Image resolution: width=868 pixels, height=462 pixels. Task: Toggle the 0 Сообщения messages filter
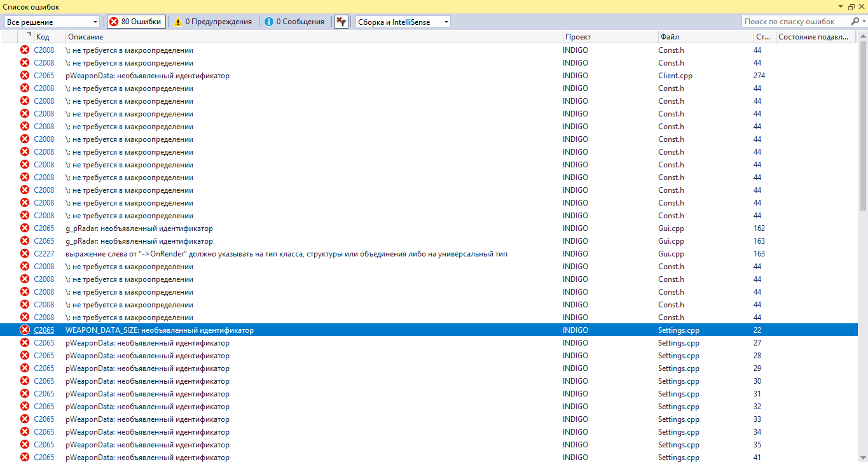(293, 22)
